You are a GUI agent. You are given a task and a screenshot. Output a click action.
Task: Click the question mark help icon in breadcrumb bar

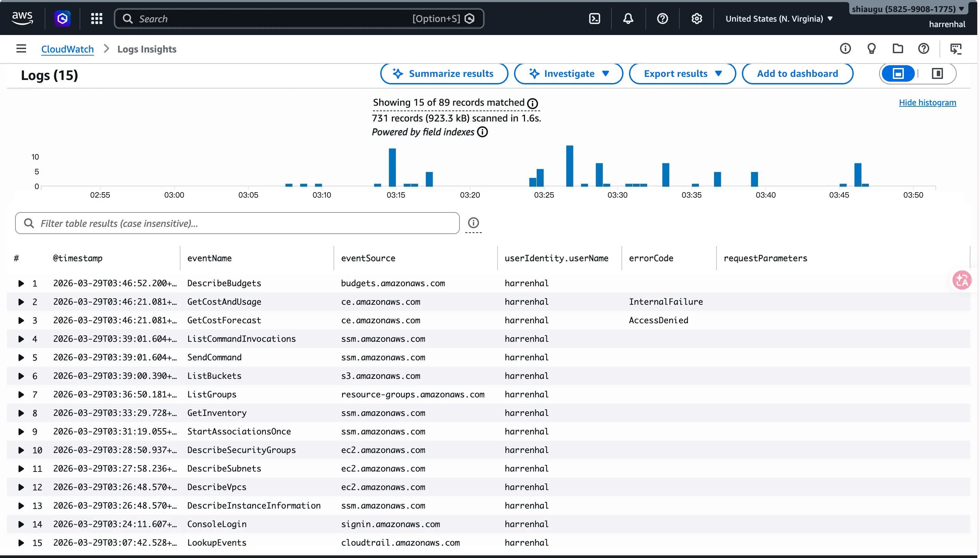(923, 49)
